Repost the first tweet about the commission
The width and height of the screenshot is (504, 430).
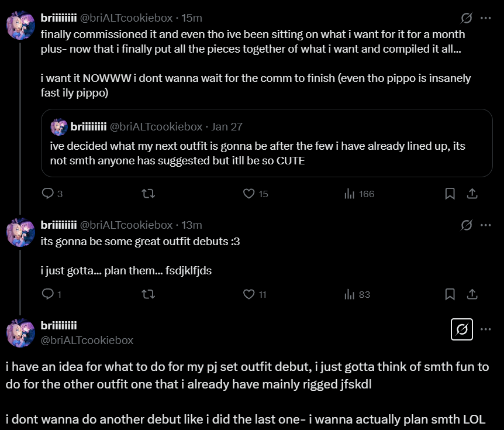[x=149, y=194]
